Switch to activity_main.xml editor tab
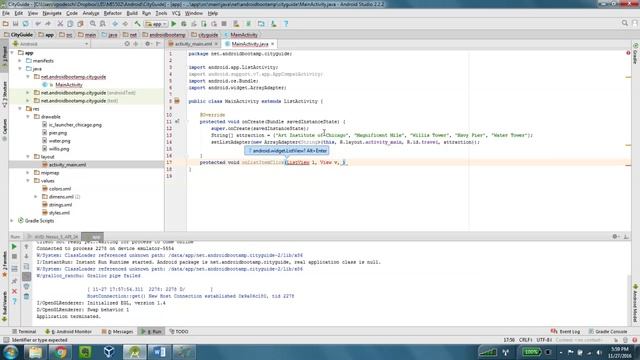 [x=193, y=44]
